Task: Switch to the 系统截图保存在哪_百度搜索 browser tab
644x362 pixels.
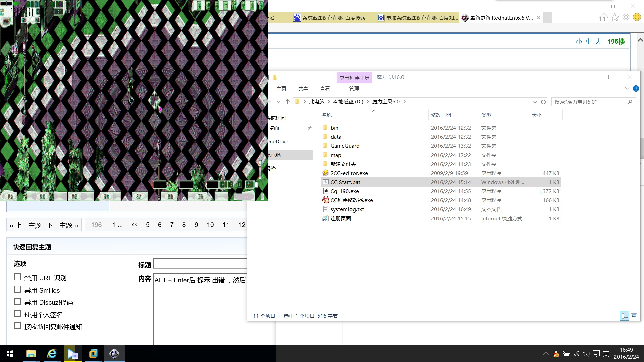Action: [x=333, y=18]
